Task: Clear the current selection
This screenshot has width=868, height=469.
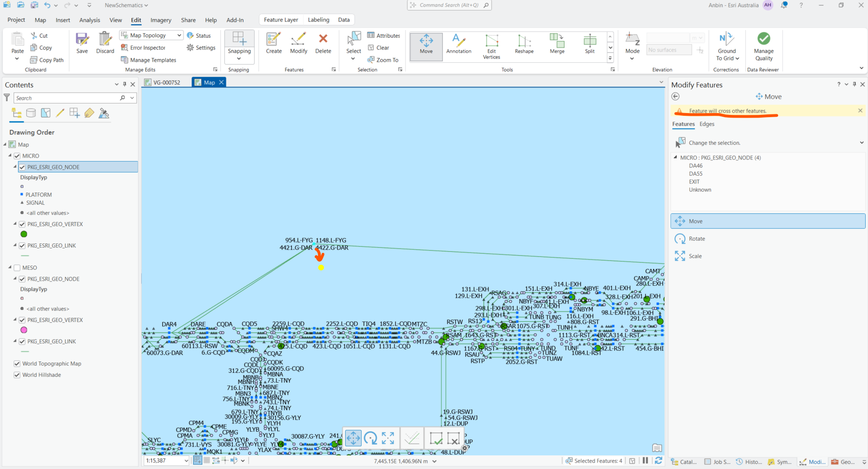Action: [x=378, y=48]
